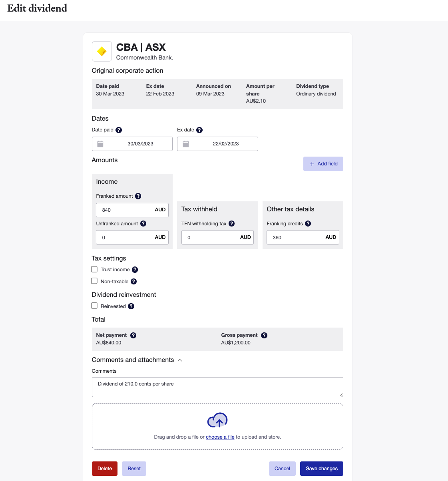Enable the Trust income checkbox
Screen dimensions: 448x481
(x=94, y=269)
